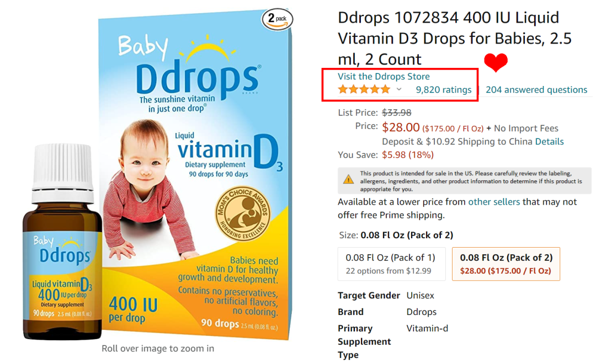Expand the star rating dropdown chevron

coord(399,90)
